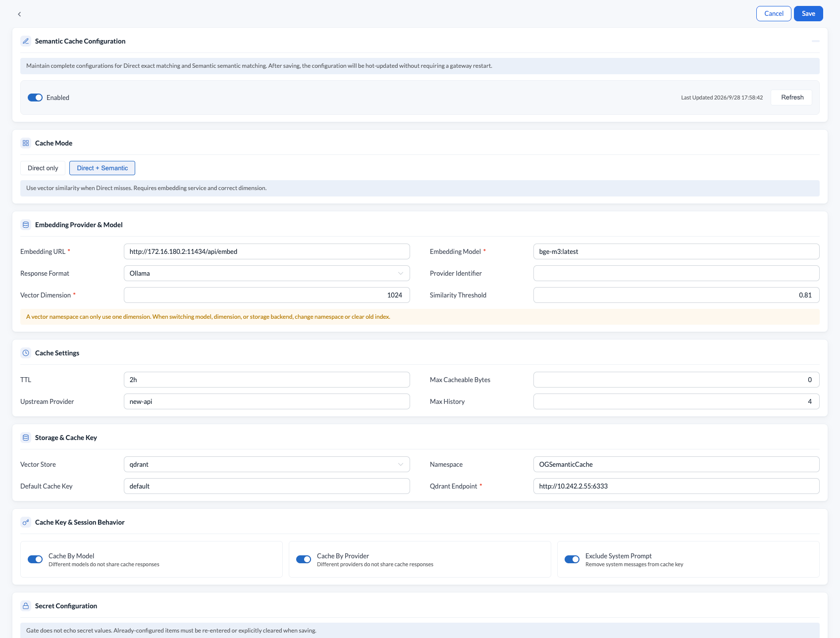Edit the Namespace field OGSemanticCache
This screenshot has height=638, width=840.
(x=677, y=464)
